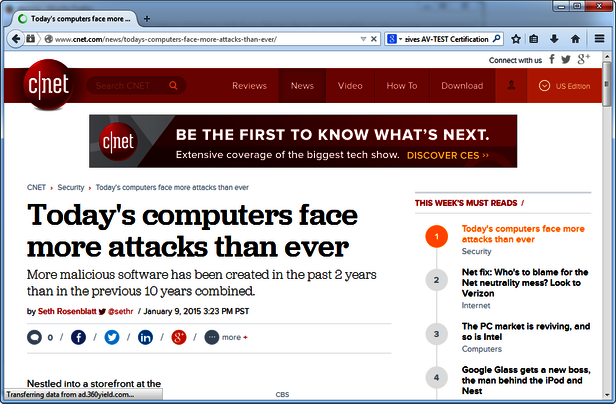Open the Firefox hamburger menu
Viewport: 616px width, 404px height.
coord(597,39)
